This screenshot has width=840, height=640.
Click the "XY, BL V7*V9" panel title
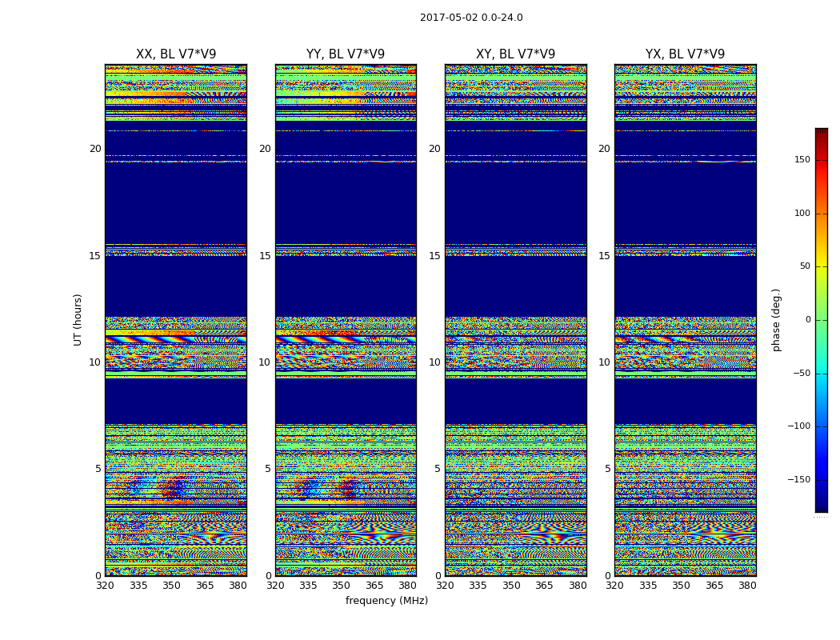[x=515, y=54]
